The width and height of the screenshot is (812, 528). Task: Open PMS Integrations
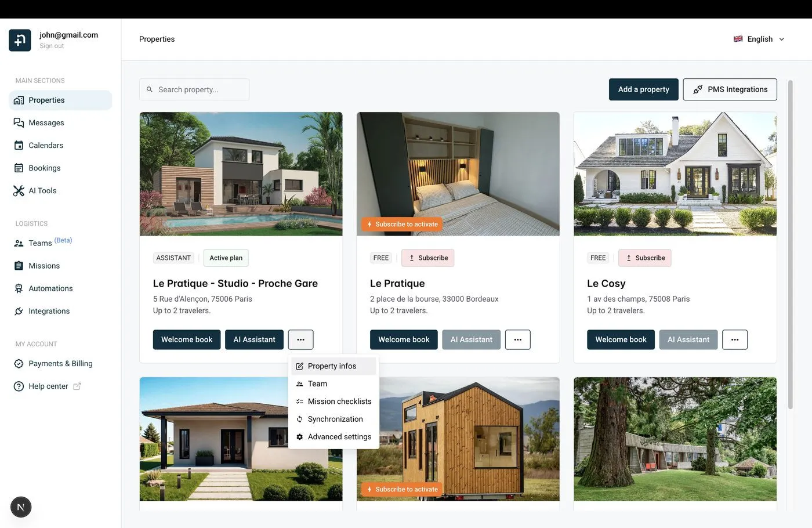pyautogui.click(x=730, y=89)
